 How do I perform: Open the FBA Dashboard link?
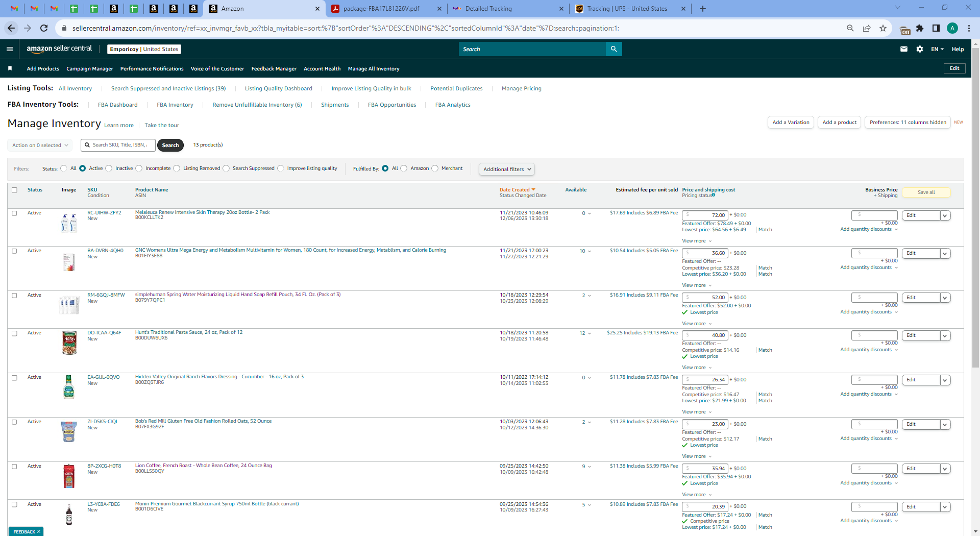coord(118,105)
